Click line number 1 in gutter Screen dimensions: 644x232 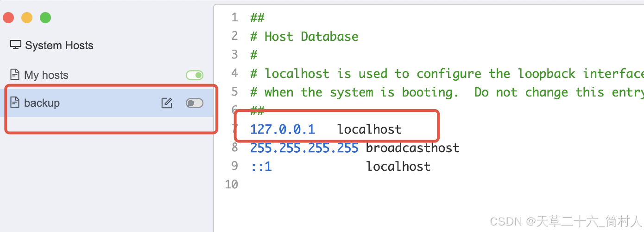tap(234, 18)
